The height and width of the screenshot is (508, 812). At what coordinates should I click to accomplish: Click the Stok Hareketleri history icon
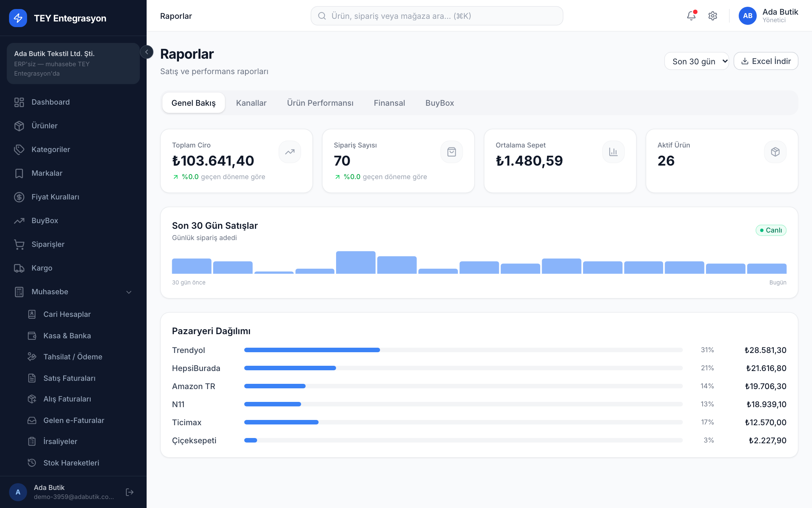(32, 463)
